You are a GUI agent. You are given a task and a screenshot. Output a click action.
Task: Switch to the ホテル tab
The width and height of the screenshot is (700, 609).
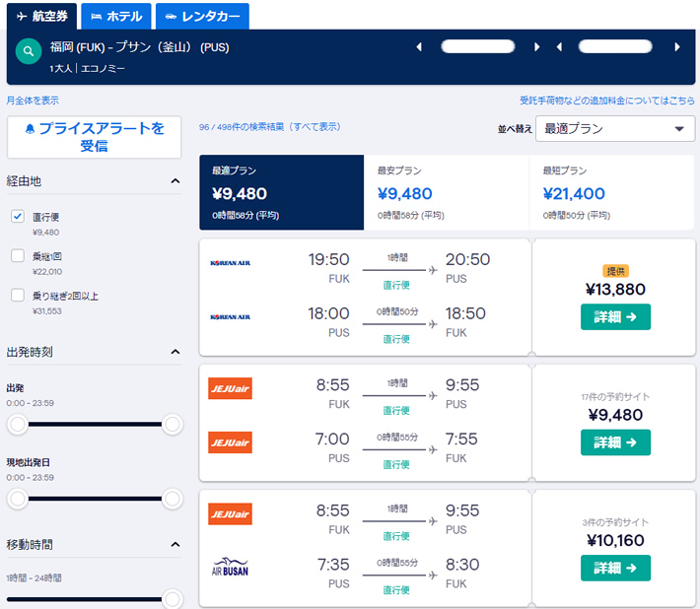click(x=116, y=17)
